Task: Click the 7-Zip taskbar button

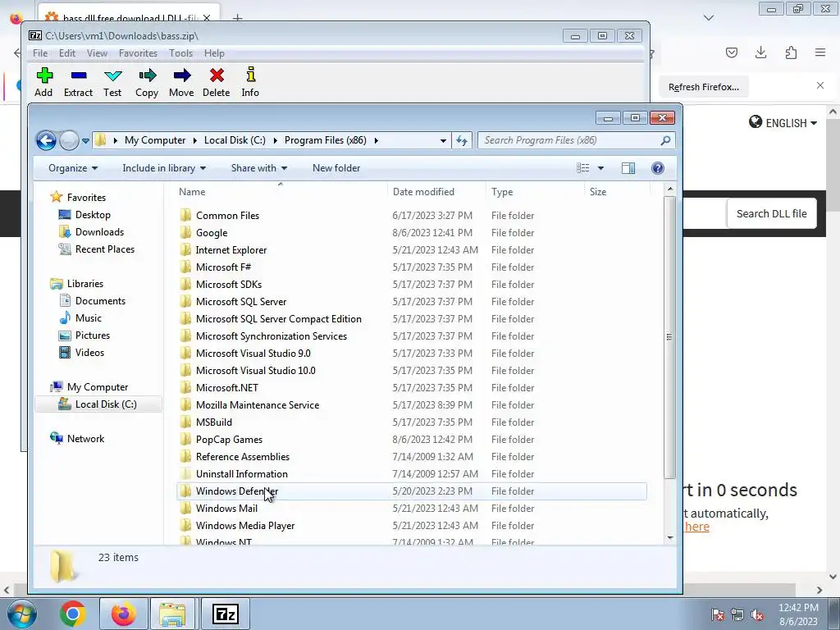Action: (x=225, y=614)
